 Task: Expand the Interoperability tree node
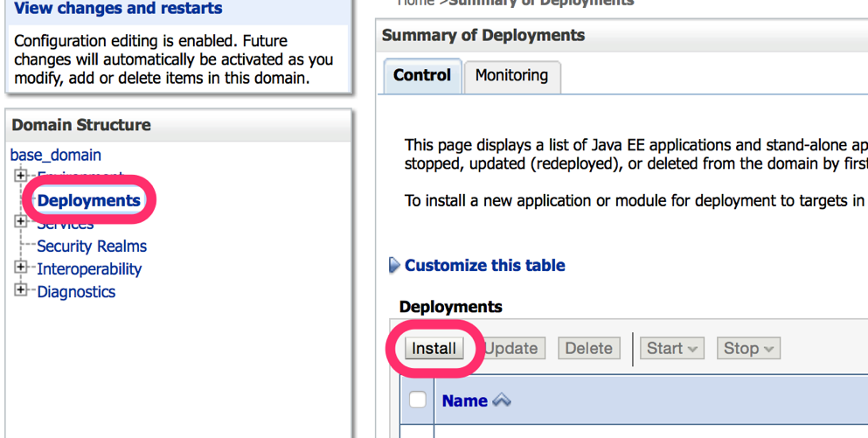point(21,268)
